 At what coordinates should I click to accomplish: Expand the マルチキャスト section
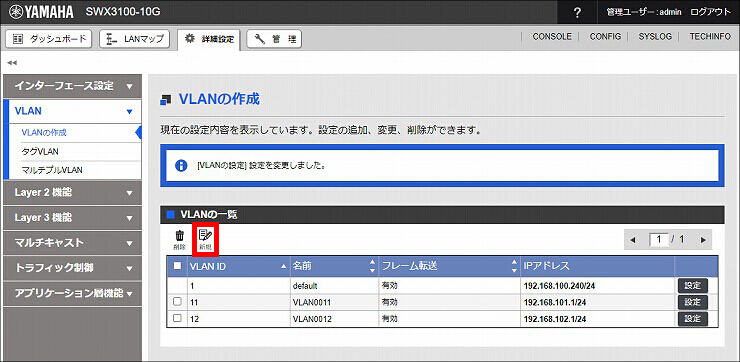pos(72,243)
